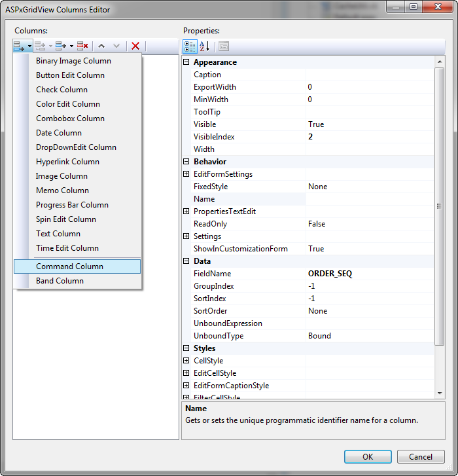Choose Binary Image Column from menu
The height and width of the screenshot is (476, 458).
[73, 61]
